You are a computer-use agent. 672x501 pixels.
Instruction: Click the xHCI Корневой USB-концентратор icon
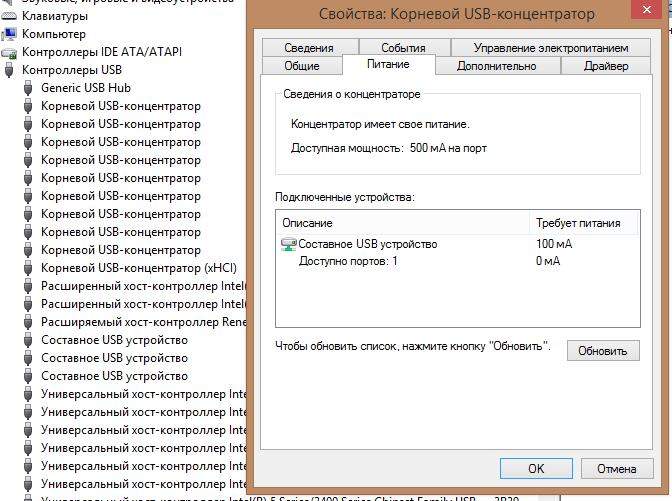[29, 268]
